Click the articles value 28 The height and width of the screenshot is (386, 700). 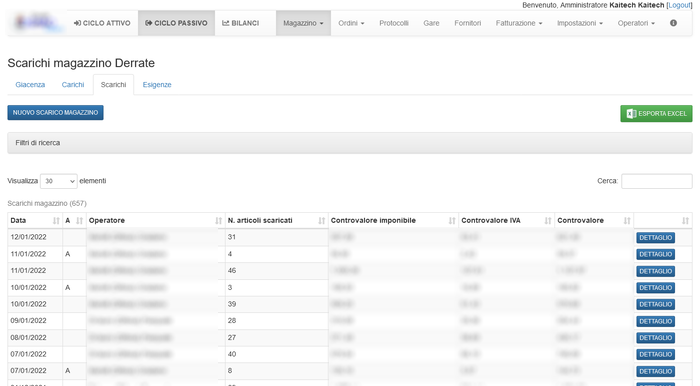pyautogui.click(x=232, y=320)
